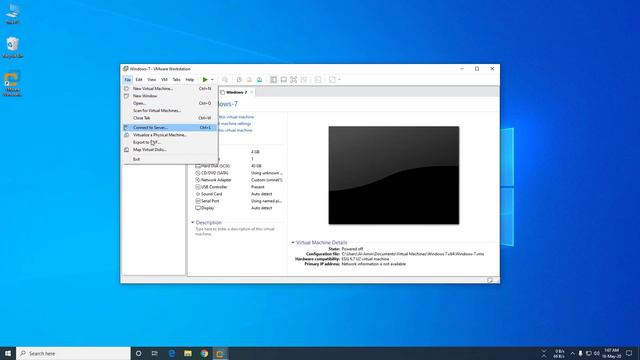Click the green Power On play button
The image size is (640, 360).
[x=205, y=80]
